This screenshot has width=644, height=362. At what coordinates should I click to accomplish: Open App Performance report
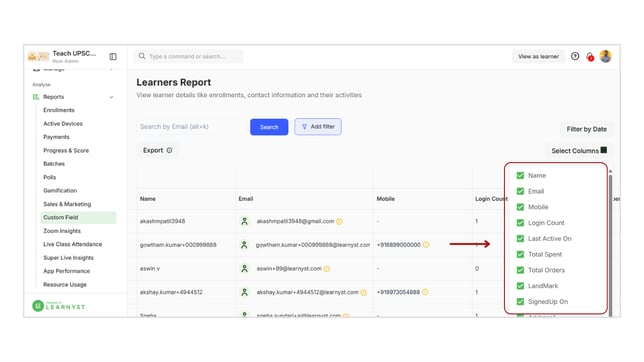[x=67, y=271]
